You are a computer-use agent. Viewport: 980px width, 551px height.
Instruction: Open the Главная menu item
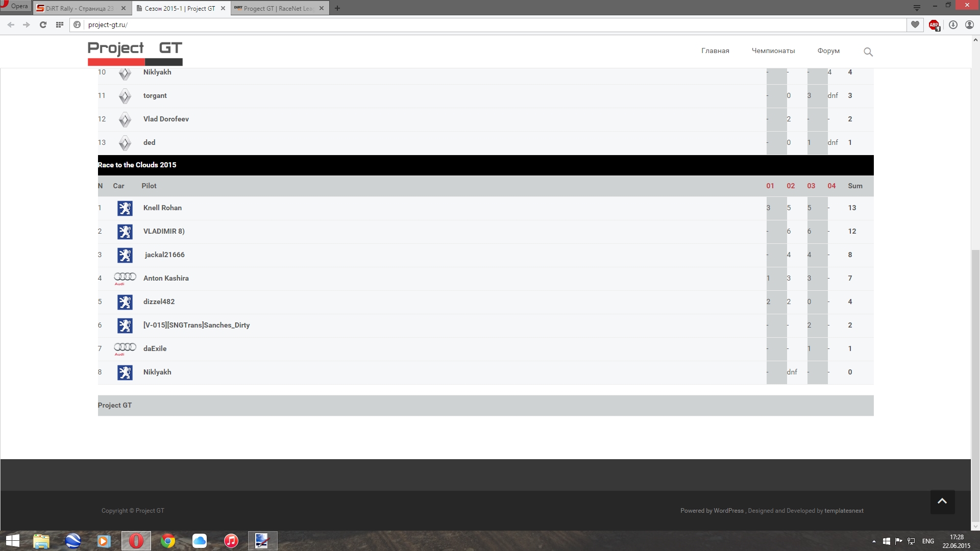click(x=715, y=51)
